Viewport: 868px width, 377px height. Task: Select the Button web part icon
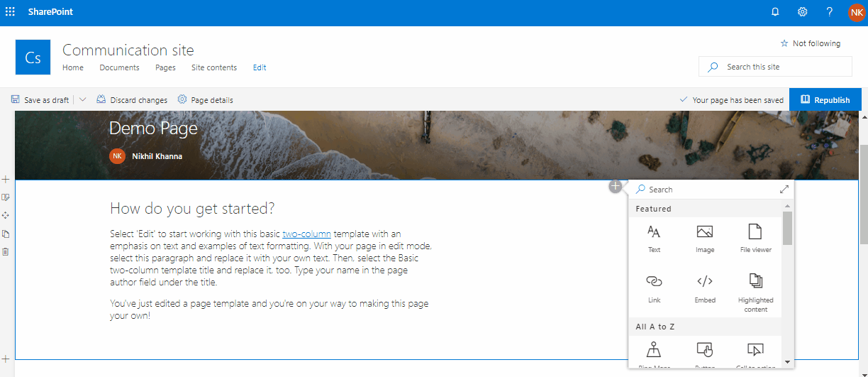point(705,349)
